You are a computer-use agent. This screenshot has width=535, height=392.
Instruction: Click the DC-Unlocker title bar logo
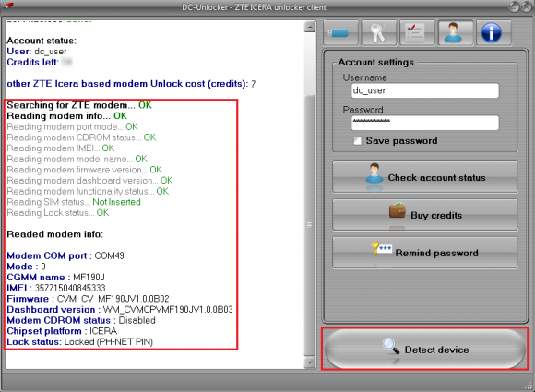[9, 6]
